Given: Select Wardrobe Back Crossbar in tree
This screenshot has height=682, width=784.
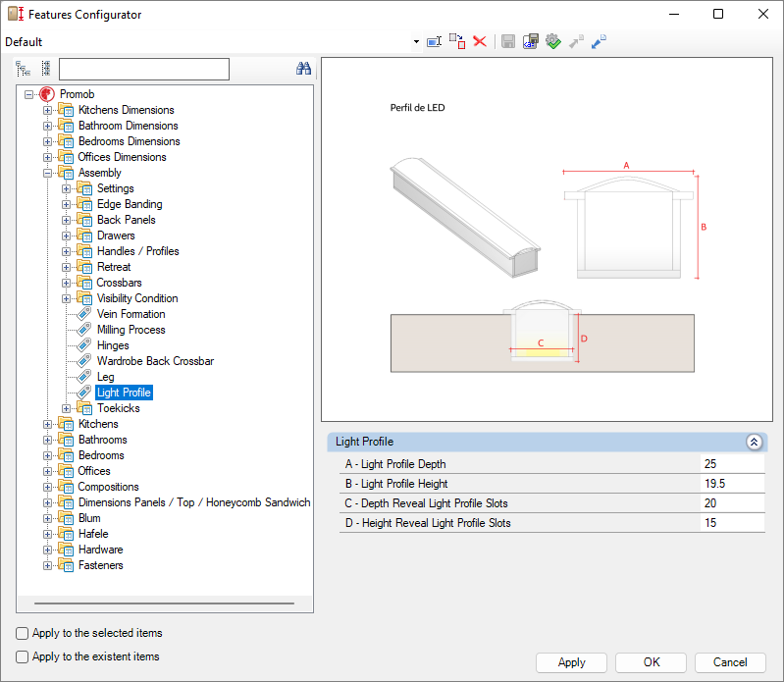Looking at the screenshot, I should pos(155,361).
